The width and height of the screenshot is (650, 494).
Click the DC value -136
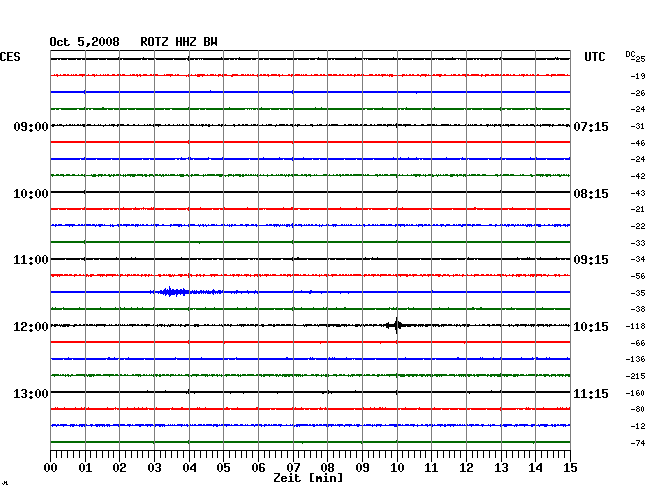coord(635,359)
